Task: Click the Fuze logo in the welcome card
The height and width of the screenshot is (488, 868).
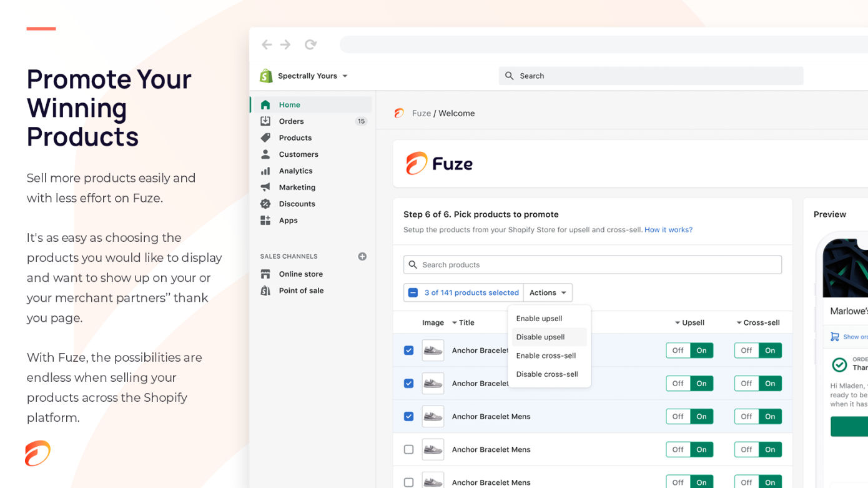Action: [x=439, y=163]
